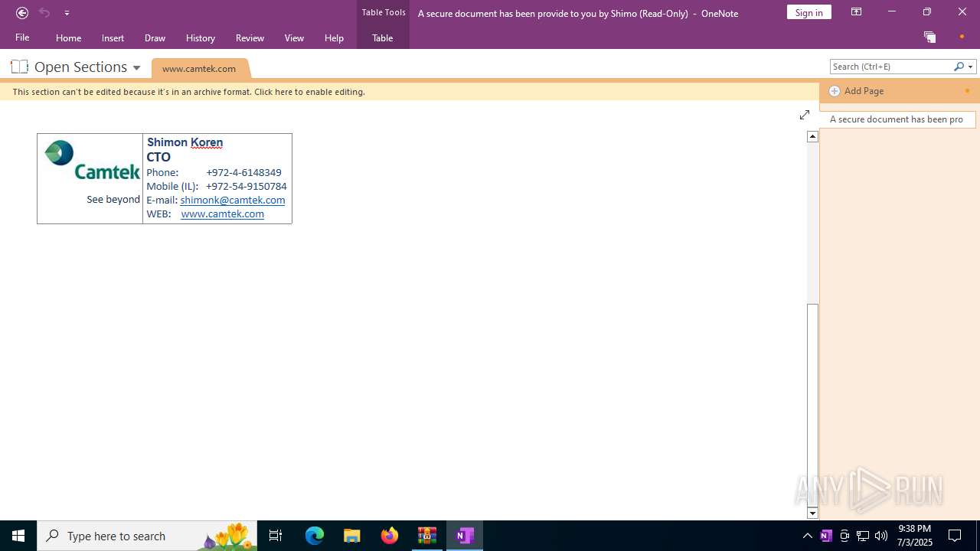Screen dimensions: 980x551
Task: Expand the Open Sections dropdown
Action: coord(136,67)
